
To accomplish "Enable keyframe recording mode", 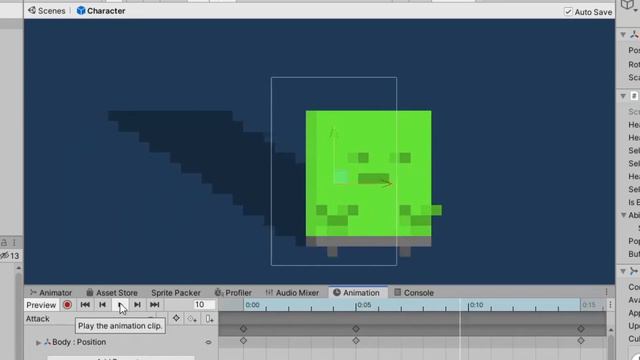I will point(67,305).
